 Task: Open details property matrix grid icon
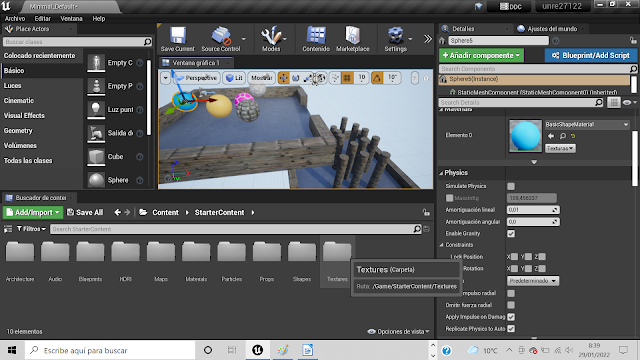point(613,102)
